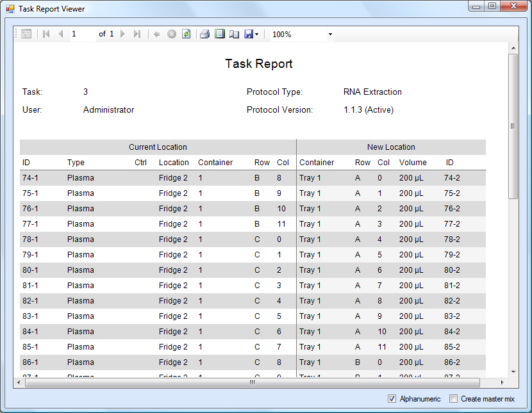Stop report rendering

(x=172, y=34)
